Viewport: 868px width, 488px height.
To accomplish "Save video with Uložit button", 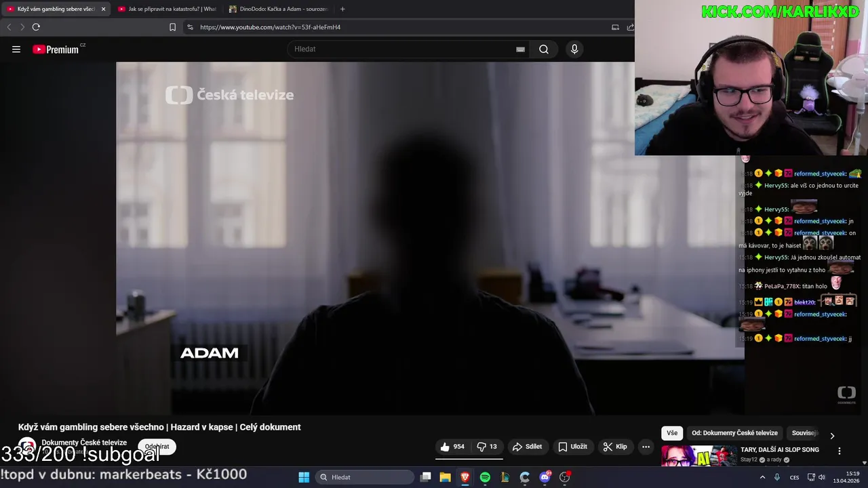I will pyautogui.click(x=572, y=447).
